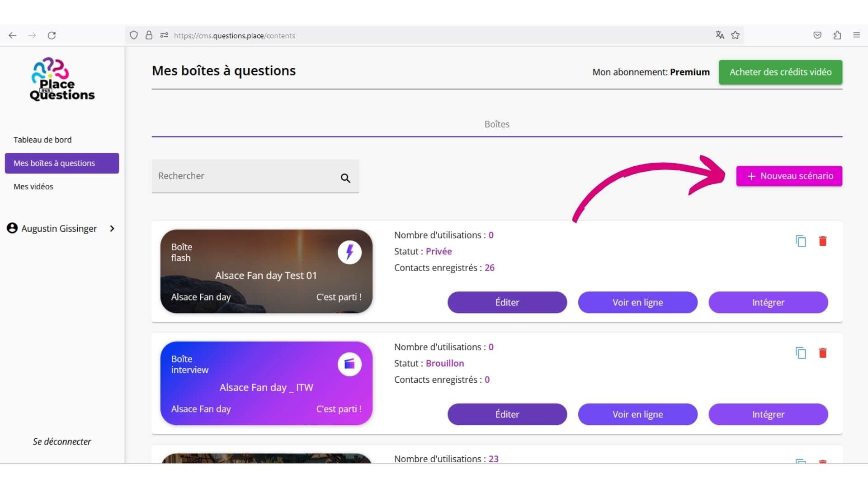Screen dimensions: 868x488
Task: Select Mes boîtes à questions in sidebar
Action: point(62,163)
